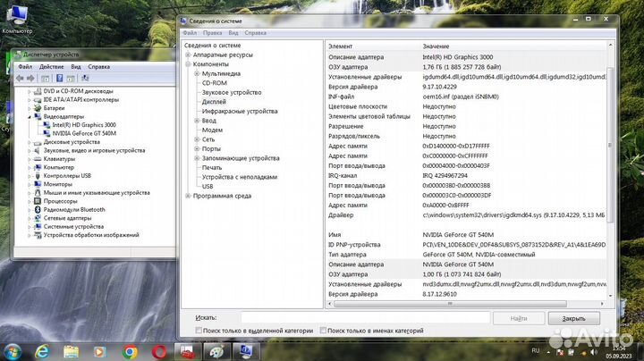The image size is (644, 361).
Task: Expand Программная среда node
Action: (188, 196)
